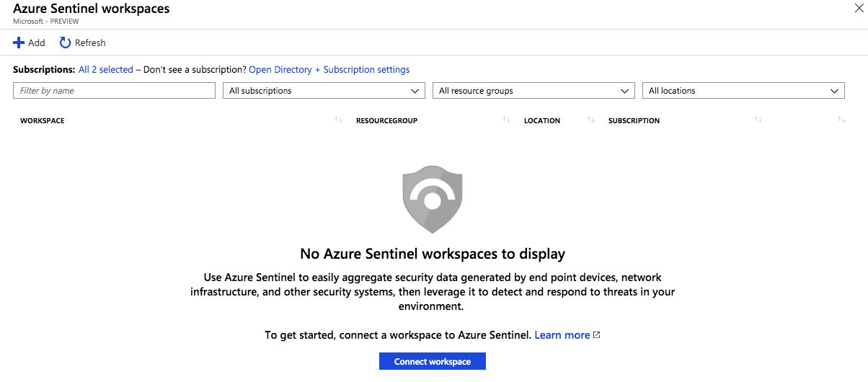Click the All 2 selected link

click(x=106, y=70)
